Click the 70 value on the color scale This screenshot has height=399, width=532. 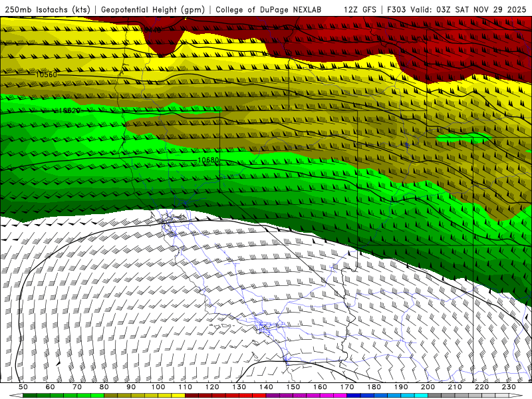tap(77, 387)
